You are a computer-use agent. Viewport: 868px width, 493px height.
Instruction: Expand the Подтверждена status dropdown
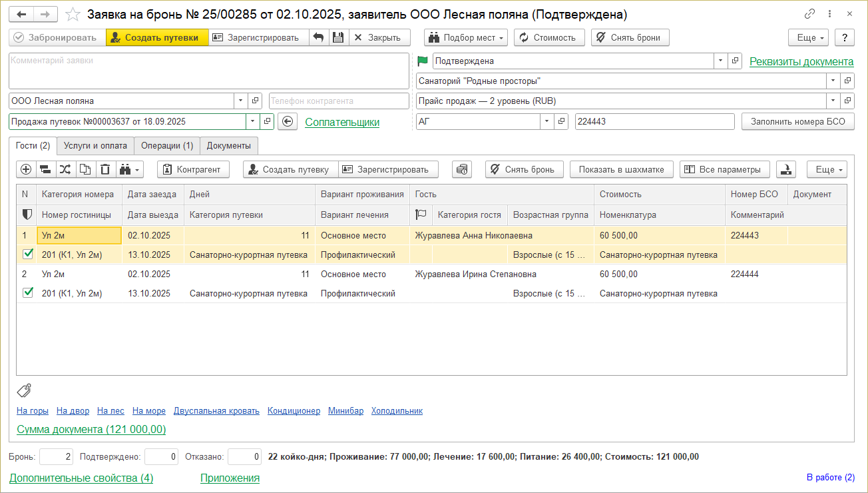click(720, 61)
